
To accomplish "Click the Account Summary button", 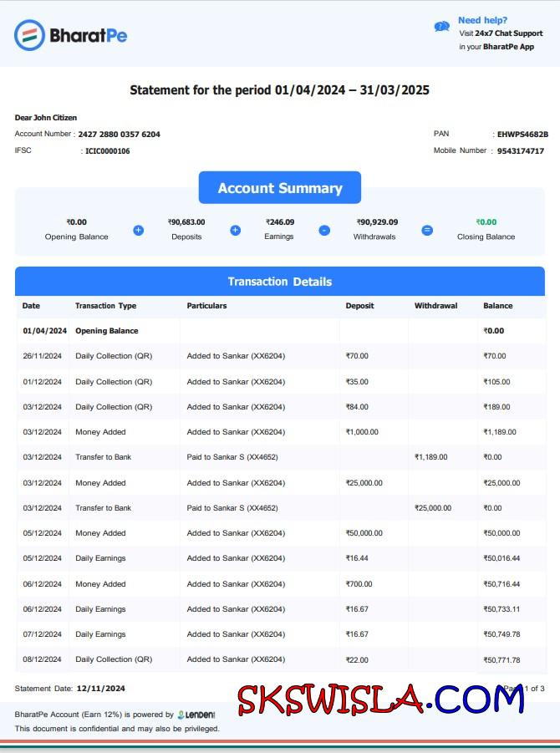I will [x=280, y=188].
